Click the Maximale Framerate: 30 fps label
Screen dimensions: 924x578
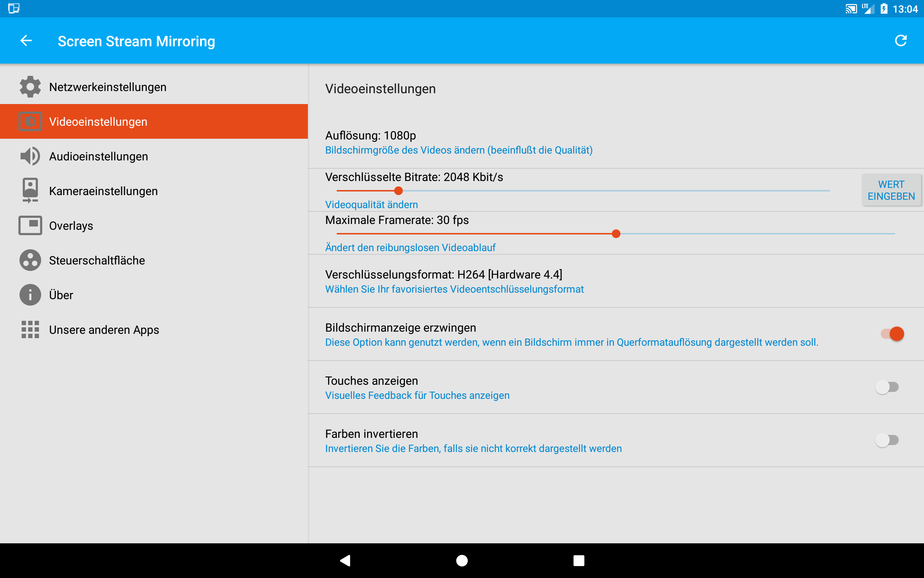(x=397, y=220)
